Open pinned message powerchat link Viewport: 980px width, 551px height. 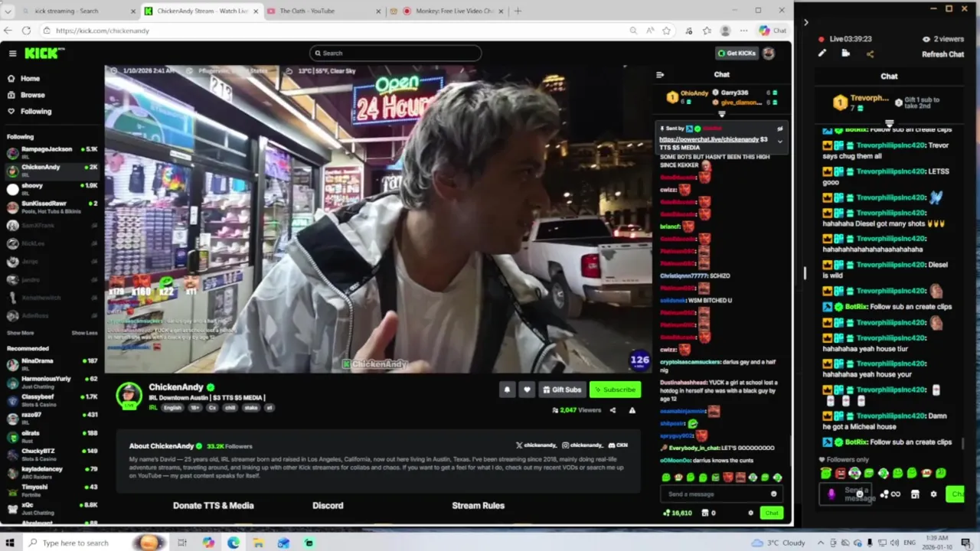coord(709,139)
